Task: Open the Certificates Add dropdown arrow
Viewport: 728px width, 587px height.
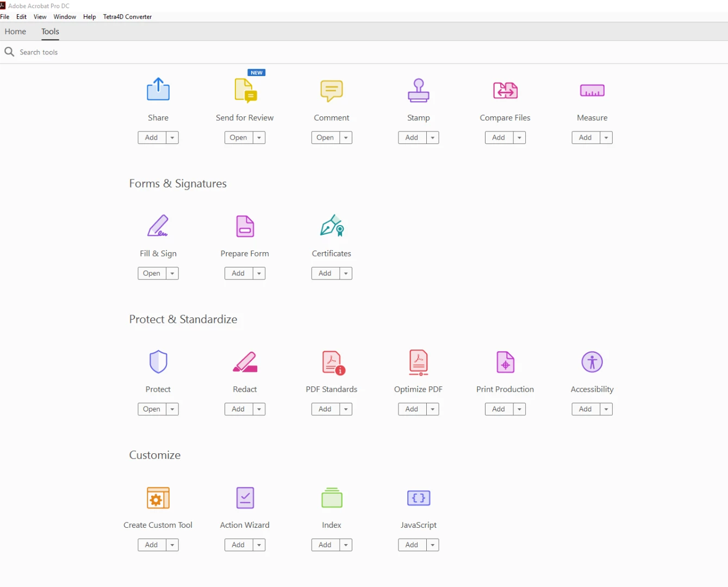Action: point(346,273)
